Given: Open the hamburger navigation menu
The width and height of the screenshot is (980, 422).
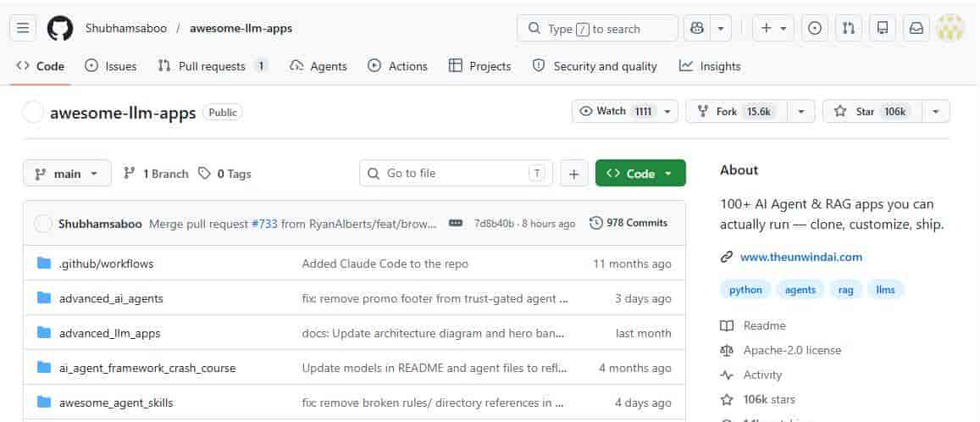Looking at the screenshot, I should pos(23,28).
